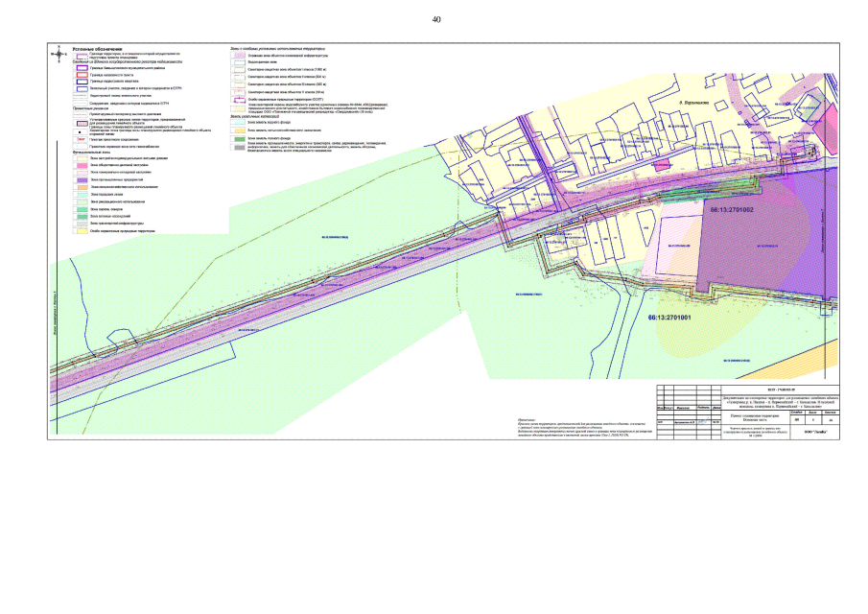This screenshot has width=868, height=614.
Task: Click the page number 40
Action: [436, 19]
